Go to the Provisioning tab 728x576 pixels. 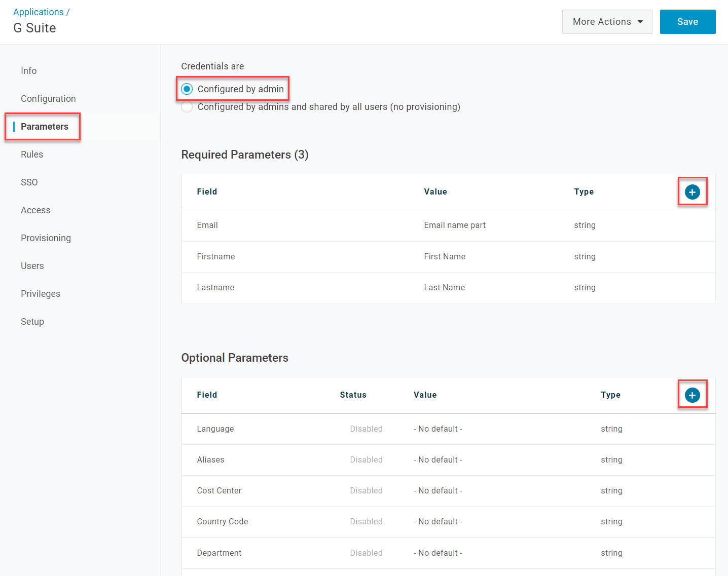[x=46, y=238]
